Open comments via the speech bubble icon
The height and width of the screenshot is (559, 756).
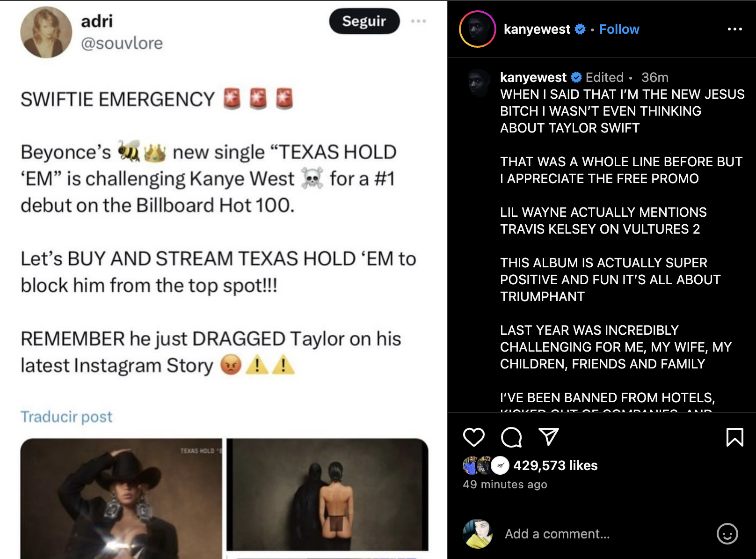tap(511, 437)
